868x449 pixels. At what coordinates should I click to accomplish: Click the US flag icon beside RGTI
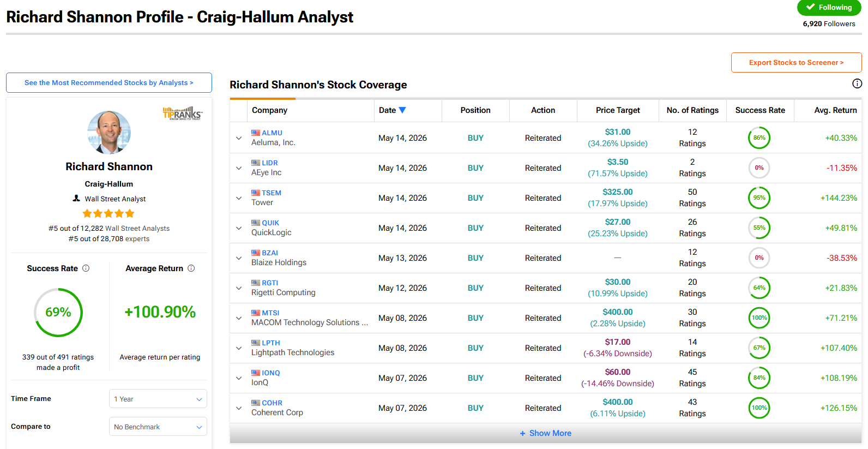click(256, 283)
